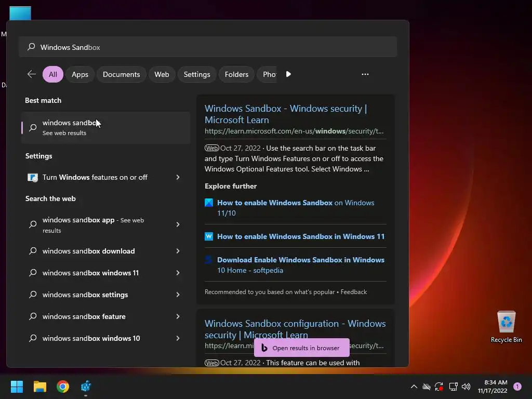Expand windows sandbox download chevron
Viewport: 532px width, 399px height.
[178, 251]
